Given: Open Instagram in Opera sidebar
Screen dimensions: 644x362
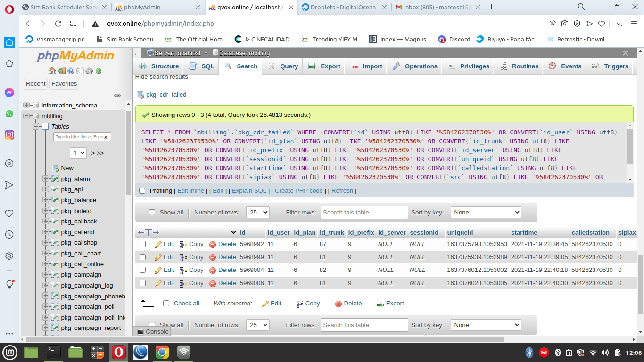Looking at the screenshot, I should pyautogui.click(x=9, y=135).
